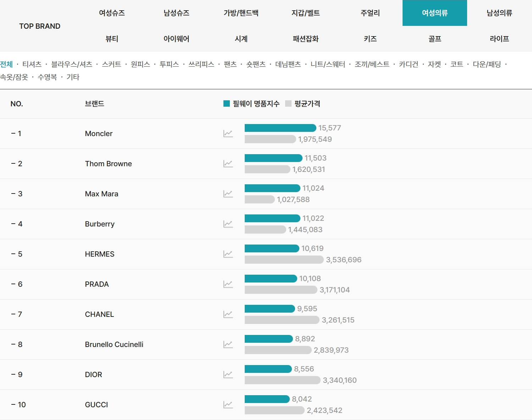Open trend chart icon for Burberry
The width and height of the screenshot is (532, 420).
228,224
